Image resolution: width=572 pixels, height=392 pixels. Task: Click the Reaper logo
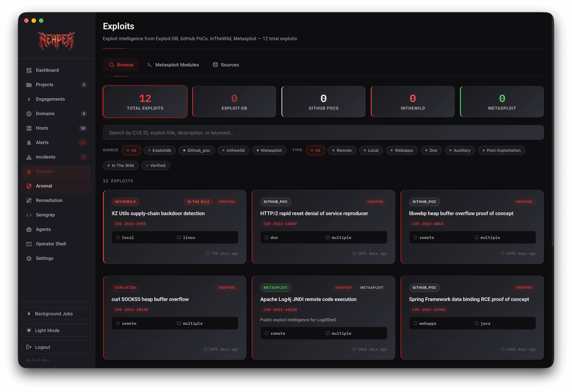(57, 41)
